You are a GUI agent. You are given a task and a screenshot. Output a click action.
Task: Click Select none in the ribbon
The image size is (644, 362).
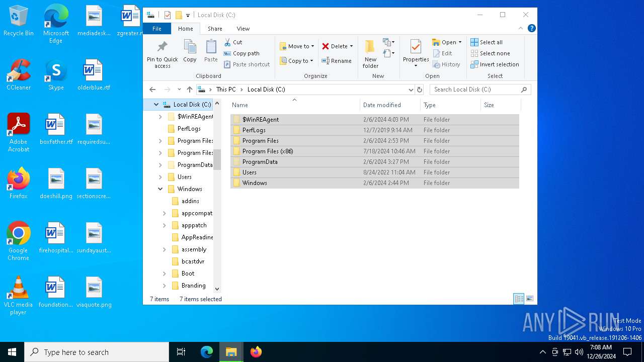(x=490, y=53)
